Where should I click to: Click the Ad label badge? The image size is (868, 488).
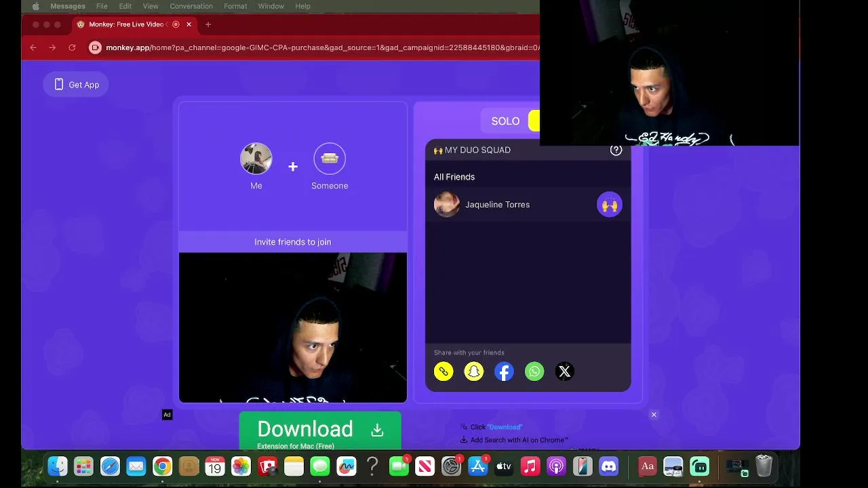[x=167, y=415]
